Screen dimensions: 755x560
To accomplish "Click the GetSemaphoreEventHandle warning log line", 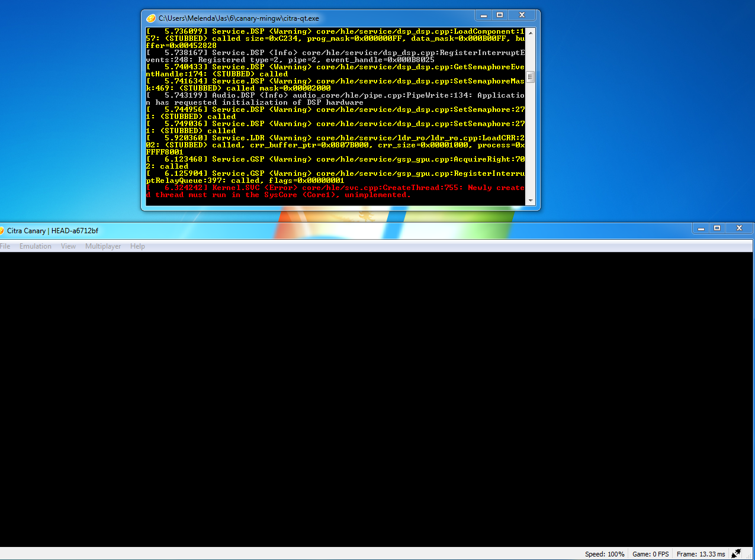I will click(x=336, y=70).
